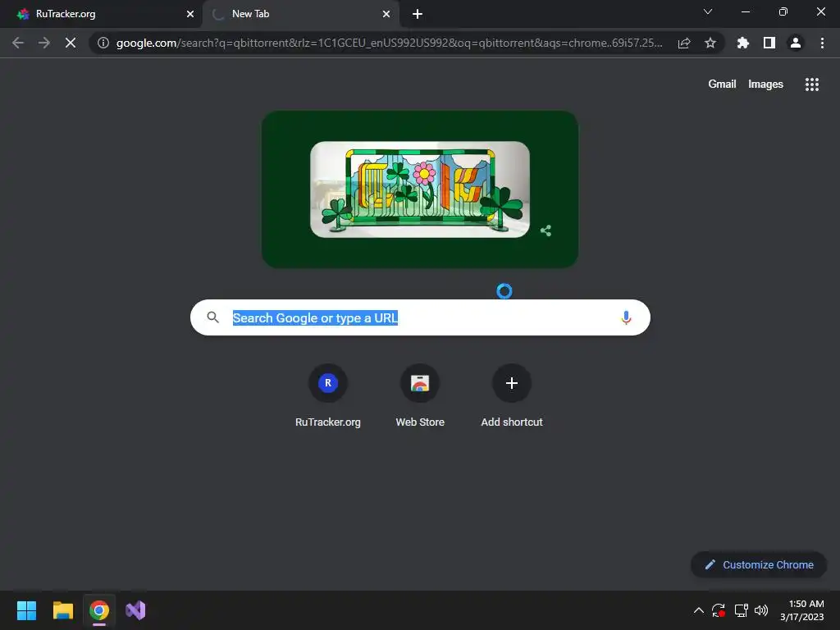Open the network status tray icon

point(741,610)
